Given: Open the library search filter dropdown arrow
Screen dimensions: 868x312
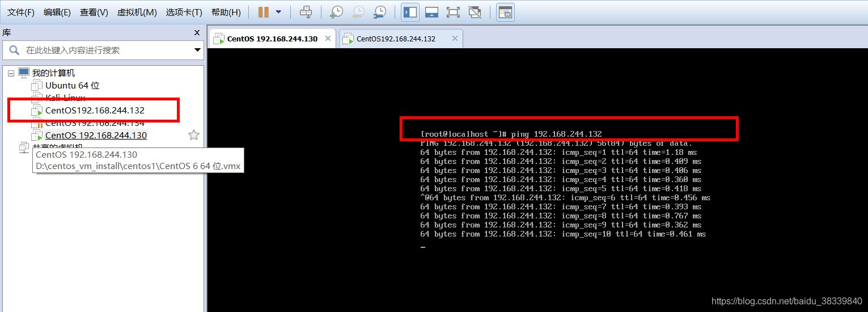Looking at the screenshot, I should coord(197,50).
